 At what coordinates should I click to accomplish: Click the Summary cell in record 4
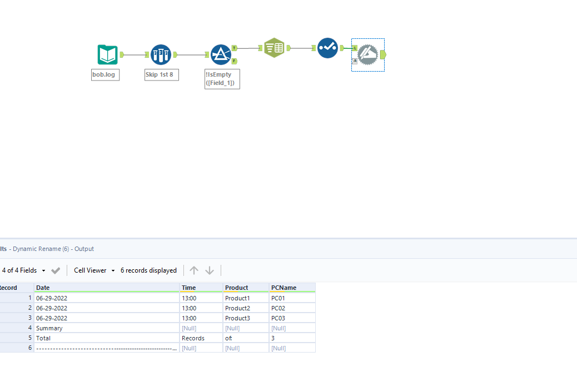[49, 328]
